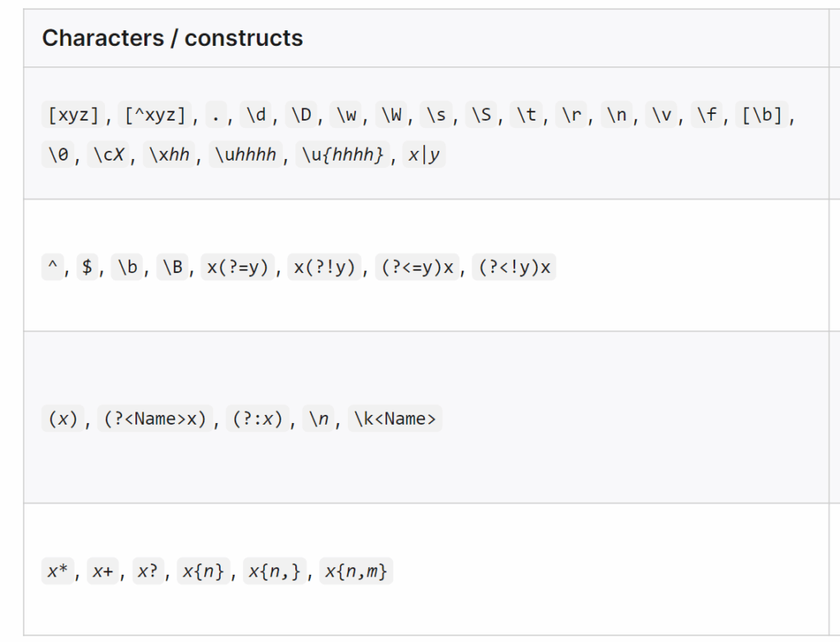Image resolution: width=840 pixels, height=642 pixels.
Task: Click the x(?=y) lookahead assertion
Action: pyautogui.click(x=237, y=268)
